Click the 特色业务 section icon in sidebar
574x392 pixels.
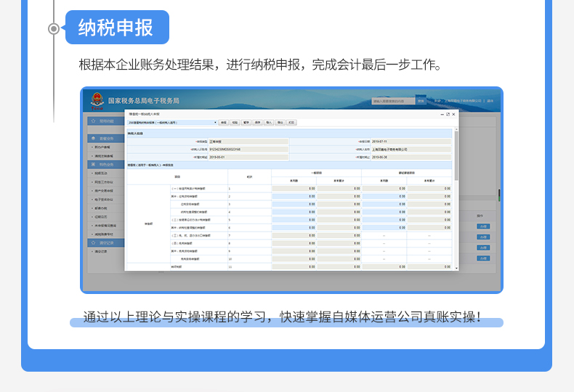[x=93, y=165]
